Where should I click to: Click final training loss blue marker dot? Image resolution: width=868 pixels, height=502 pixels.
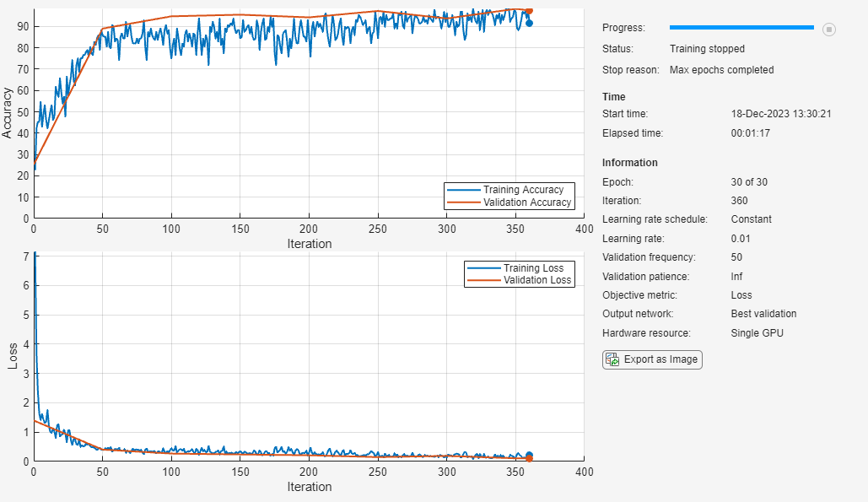click(x=529, y=455)
